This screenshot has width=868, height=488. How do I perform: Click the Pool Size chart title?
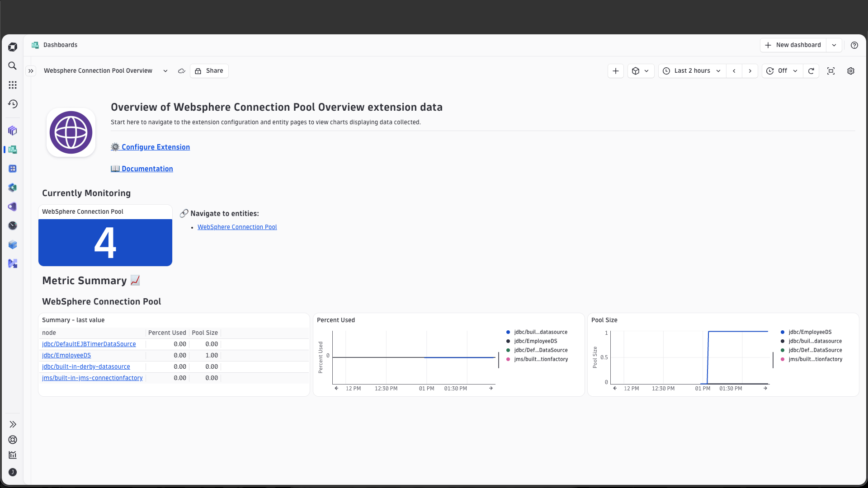click(x=604, y=320)
